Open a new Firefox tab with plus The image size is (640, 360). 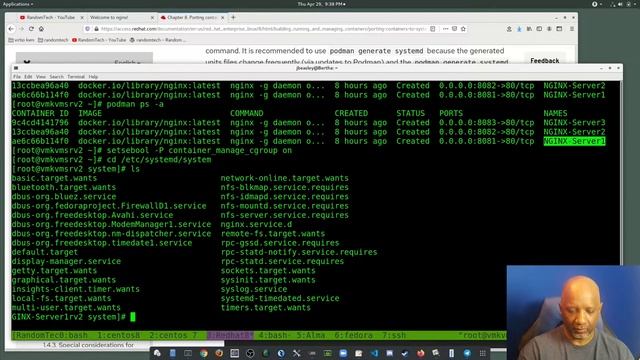point(233,18)
